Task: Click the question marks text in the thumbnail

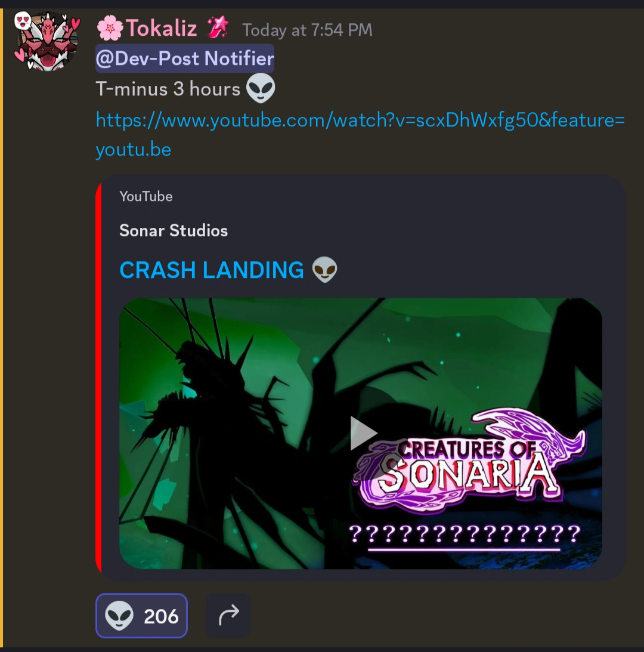Action: 464,534
